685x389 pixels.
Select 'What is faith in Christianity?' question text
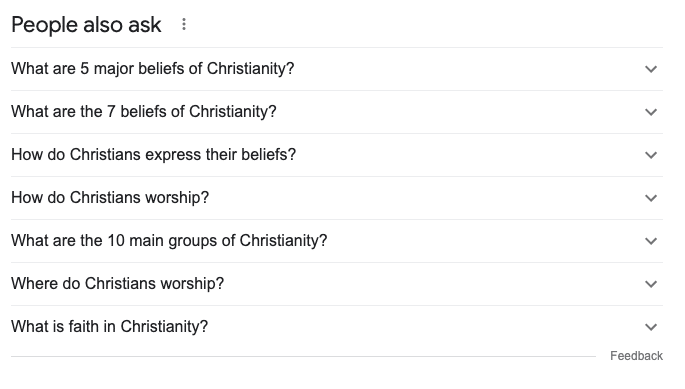(x=110, y=326)
